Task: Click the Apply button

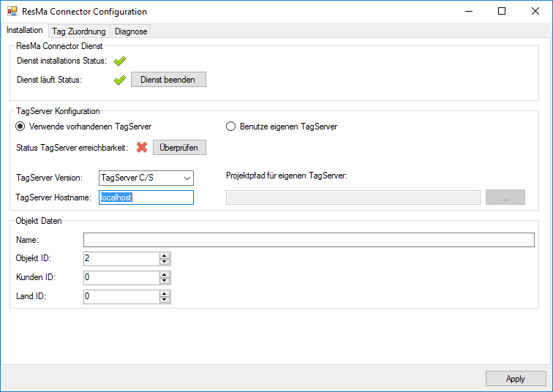Action: 516,379
